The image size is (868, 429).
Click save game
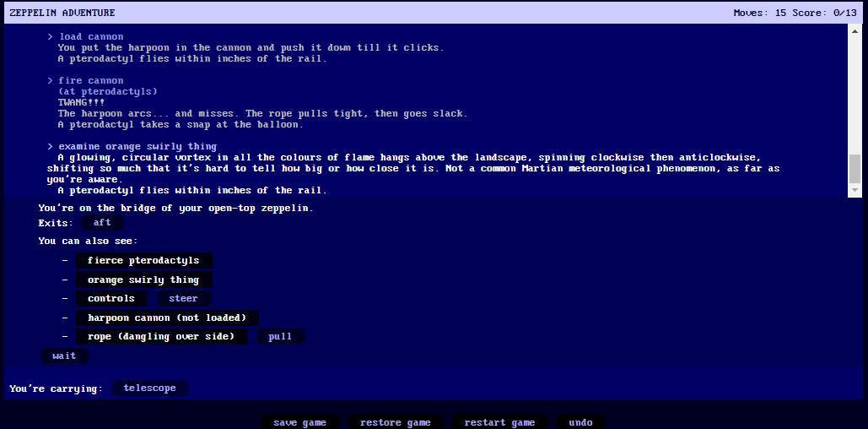coord(299,422)
